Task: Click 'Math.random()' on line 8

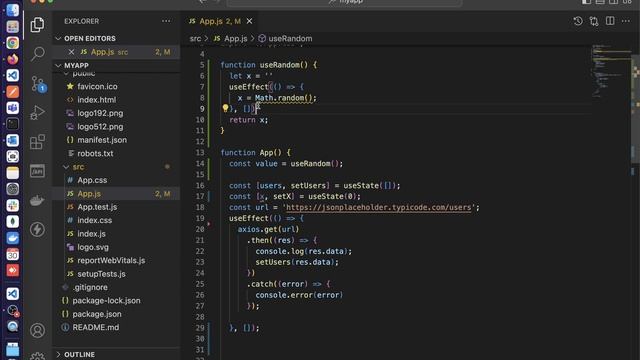Action: (283, 98)
